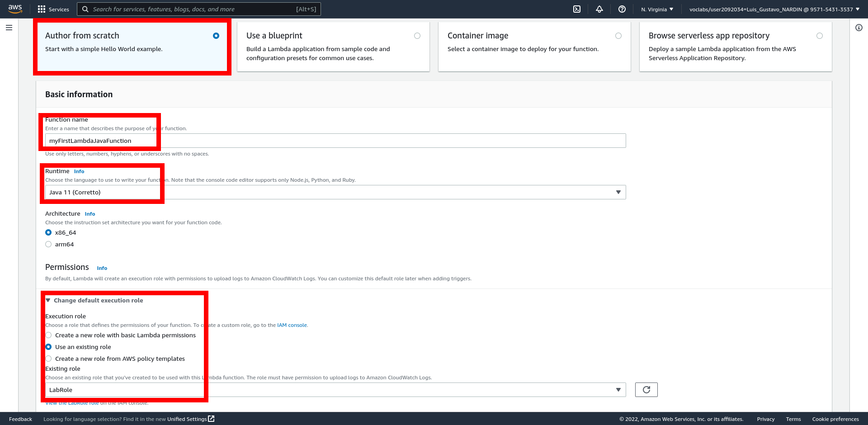Open the Existing role dropdown
The width and height of the screenshot is (868, 425).
[x=335, y=390]
